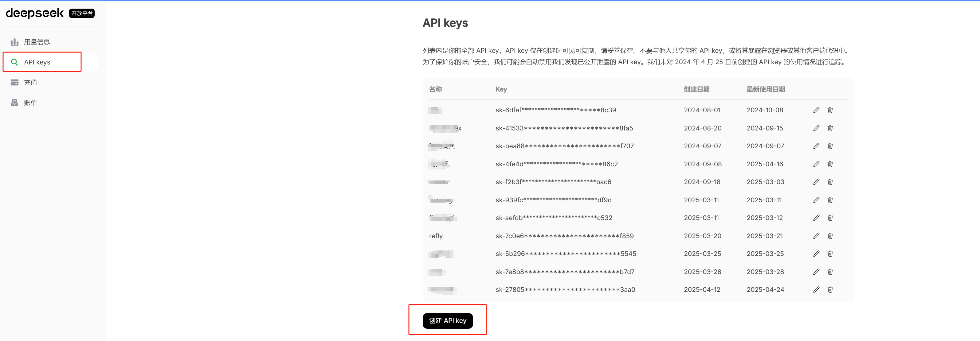Delete the sk-7e8b8 key
The width and height of the screenshot is (980, 341).
830,272
